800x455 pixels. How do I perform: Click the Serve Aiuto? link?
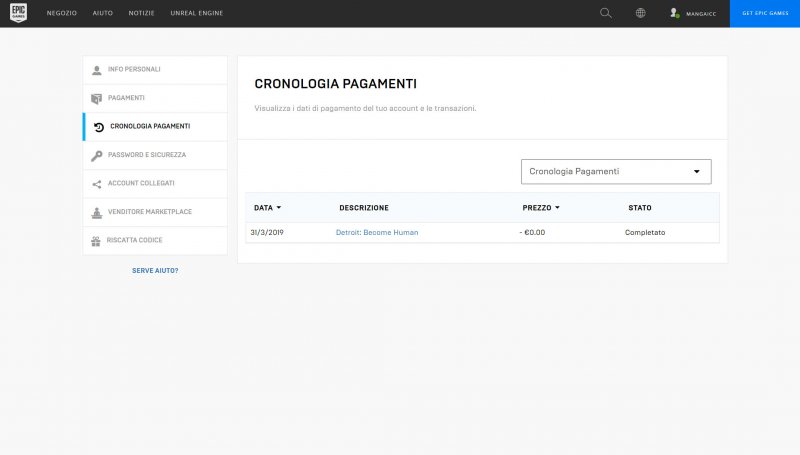coord(155,270)
